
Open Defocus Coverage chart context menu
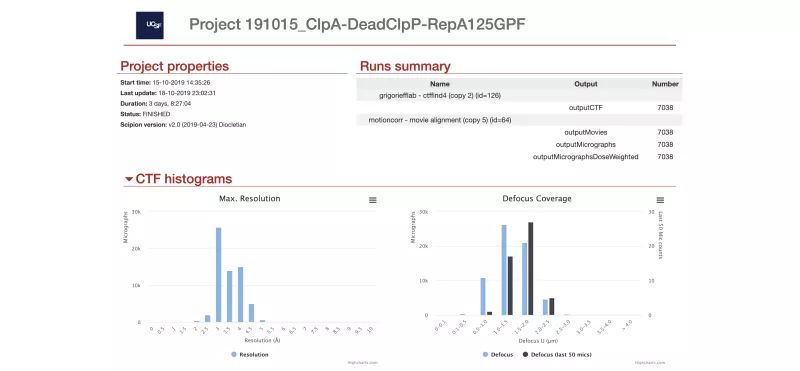[660, 200]
